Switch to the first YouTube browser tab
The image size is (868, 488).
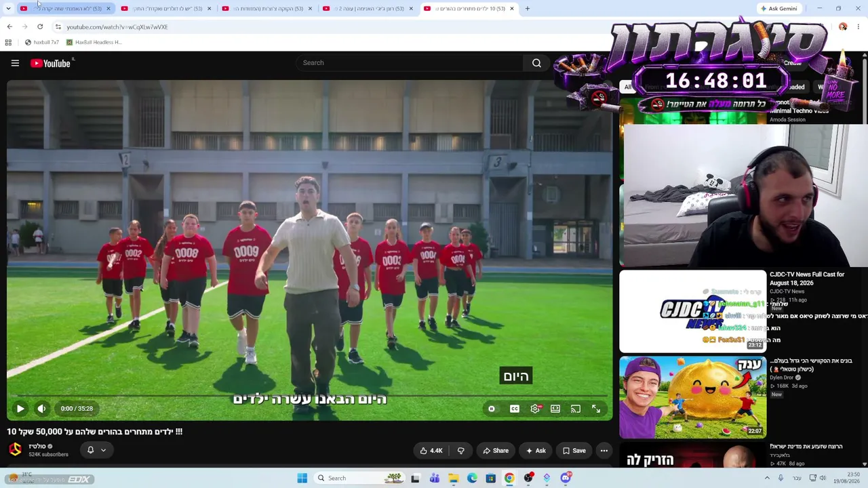pyautogui.click(x=66, y=9)
